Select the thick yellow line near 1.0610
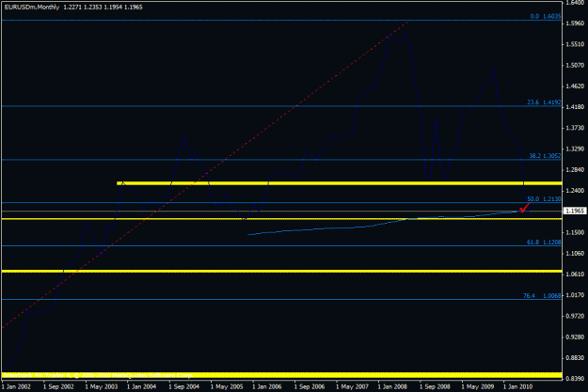The image size is (588, 392). [281, 271]
